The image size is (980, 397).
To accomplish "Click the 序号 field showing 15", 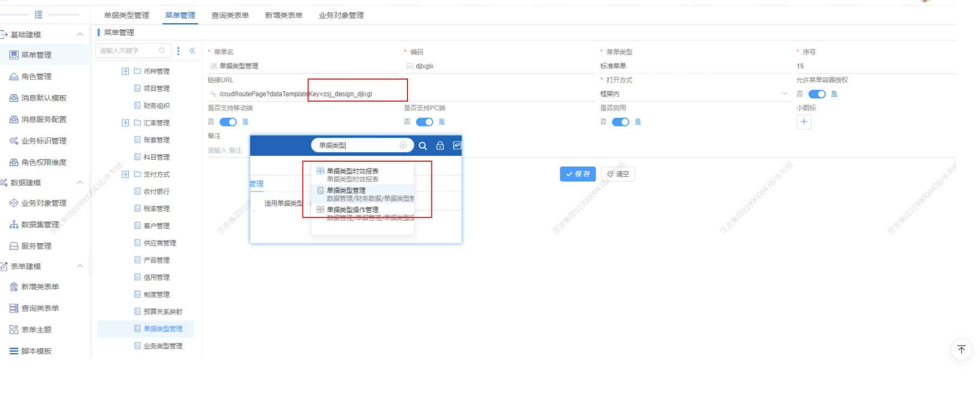I will pos(876,66).
